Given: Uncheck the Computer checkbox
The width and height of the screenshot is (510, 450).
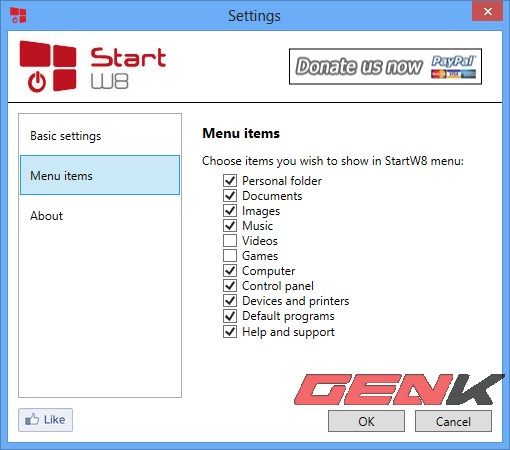Looking at the screenshot, I should pos(230,270).
